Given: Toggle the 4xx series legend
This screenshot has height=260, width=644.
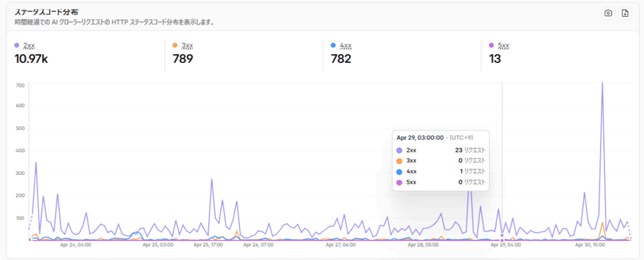Looking at the screenshot, I should pyautogui.click(x=345, y=45).
